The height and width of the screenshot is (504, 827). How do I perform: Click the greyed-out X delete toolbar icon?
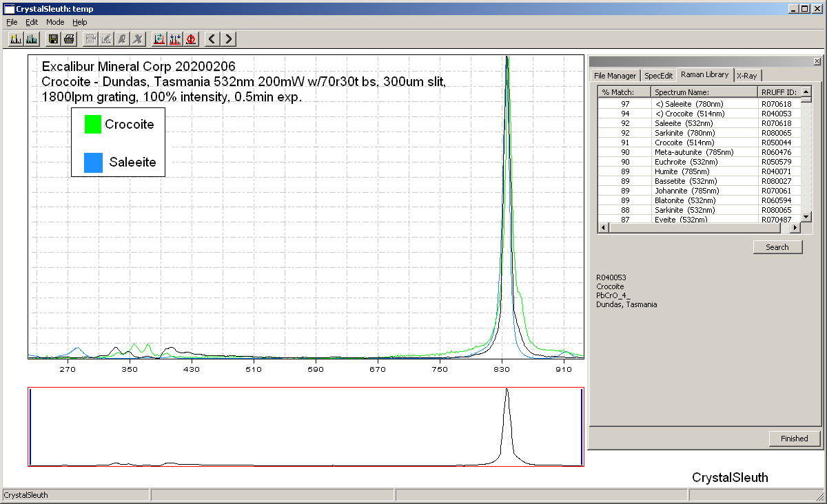[138, 39]
